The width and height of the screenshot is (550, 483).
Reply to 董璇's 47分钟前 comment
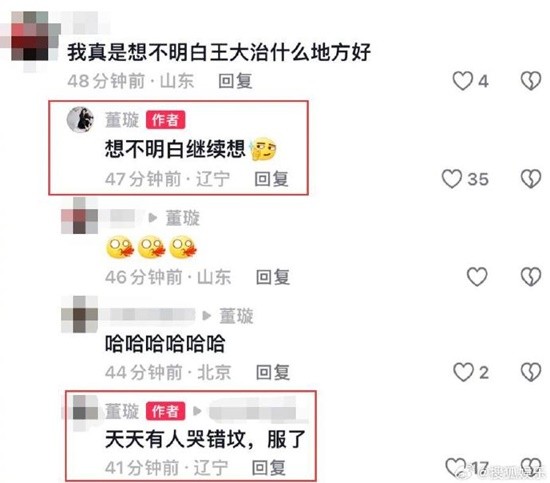click(x=271, y=179)
